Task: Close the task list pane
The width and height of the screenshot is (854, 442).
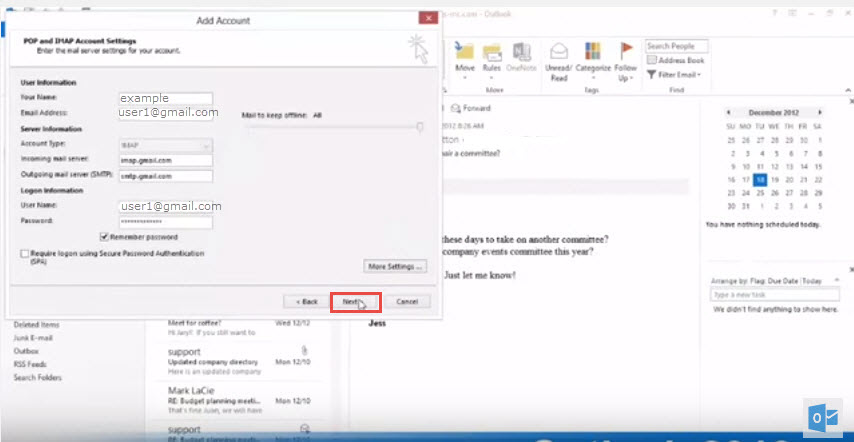Action: (x=851, y=270)
